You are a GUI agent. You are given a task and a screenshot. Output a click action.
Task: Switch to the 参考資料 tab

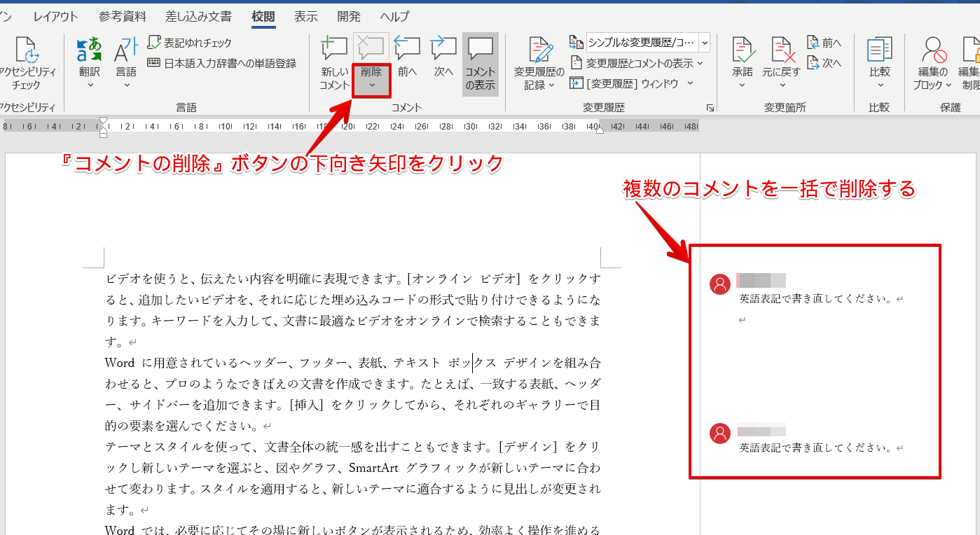tap(123, 16)
